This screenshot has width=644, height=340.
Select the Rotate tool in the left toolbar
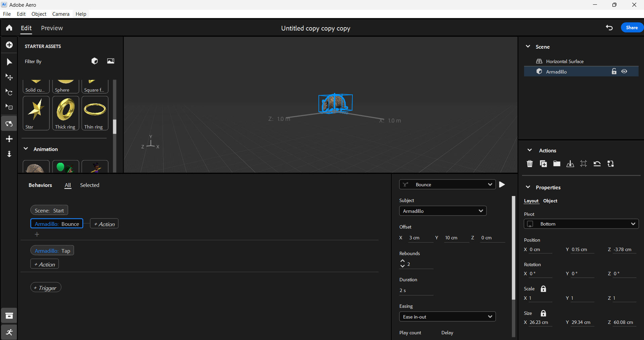coord(9,92)
